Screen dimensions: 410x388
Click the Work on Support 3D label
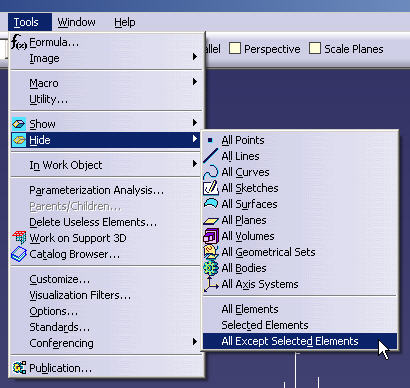[78, 238]
